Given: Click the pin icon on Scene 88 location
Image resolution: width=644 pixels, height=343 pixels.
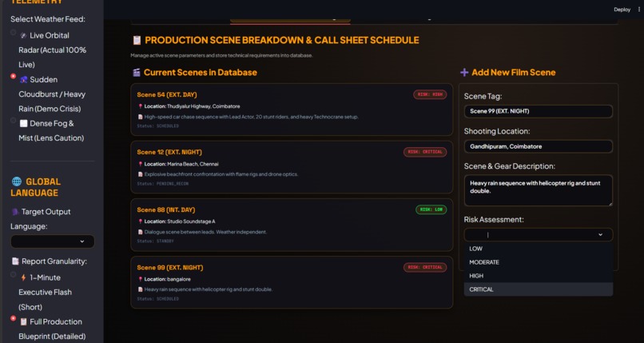Looking at the screenshot, I should point(140,221).
